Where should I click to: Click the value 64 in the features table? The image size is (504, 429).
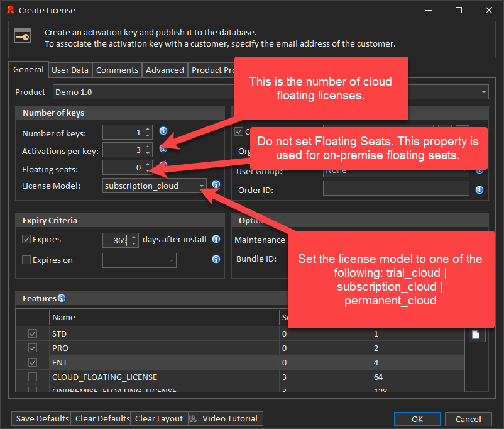[x=378, y=377]
